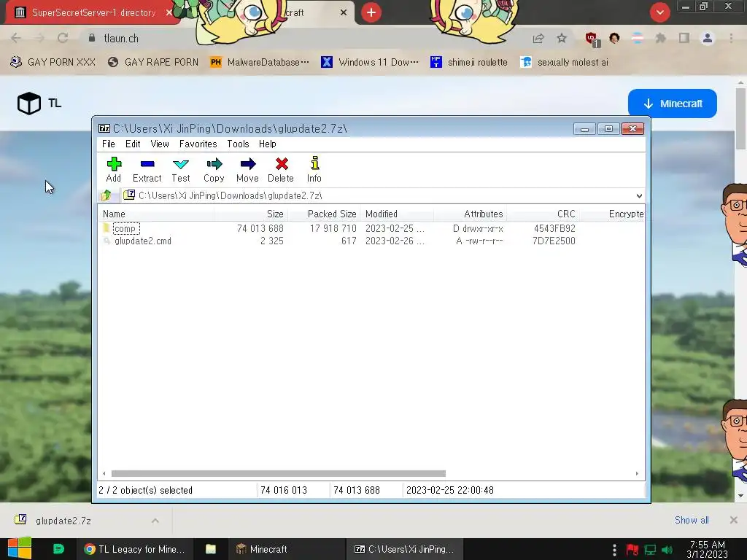The height and width of the screenshot is (560, 747).
Task: Switch to SuperSecretServer-1 directory tab
Action: 93,12
